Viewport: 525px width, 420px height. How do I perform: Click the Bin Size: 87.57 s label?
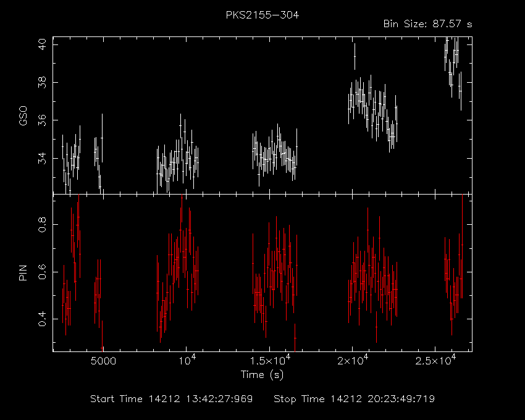tap(427, 24)
